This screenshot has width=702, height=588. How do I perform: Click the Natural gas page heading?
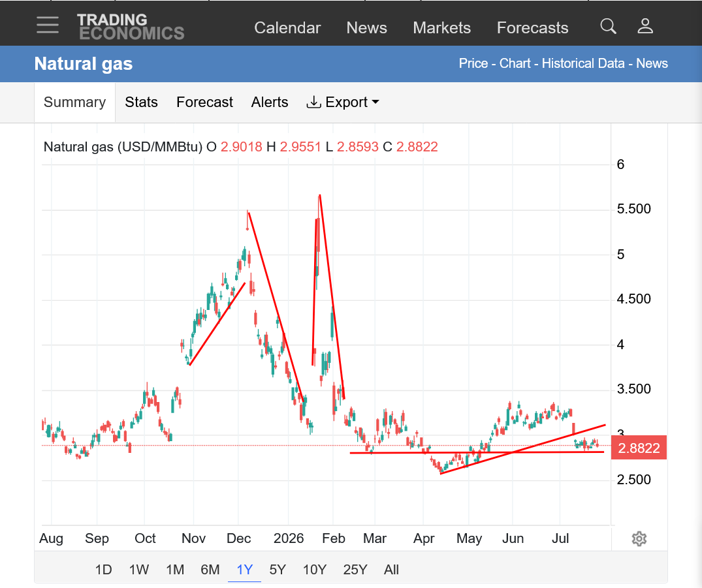(84, 63)
